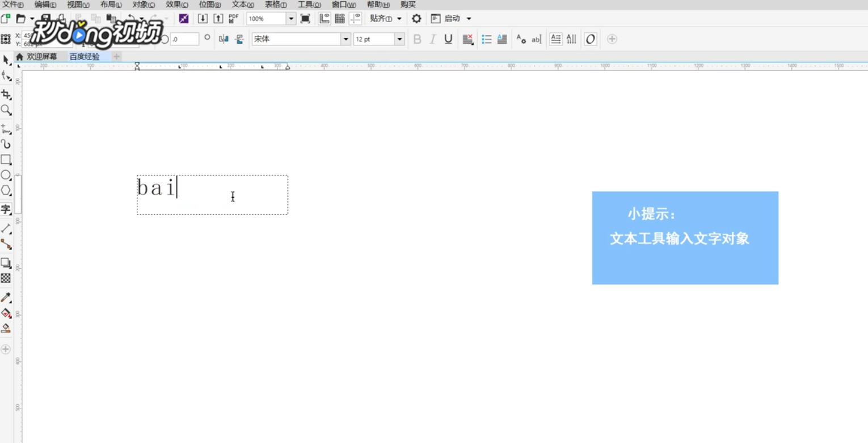The width and height of the screenshot is (868, 443).
Task: Select the Zoom tool
Action: pos(6,110)
